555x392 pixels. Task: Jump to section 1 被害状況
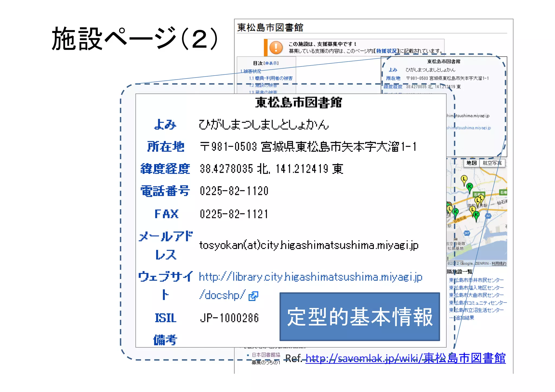[x=251, y=71]
